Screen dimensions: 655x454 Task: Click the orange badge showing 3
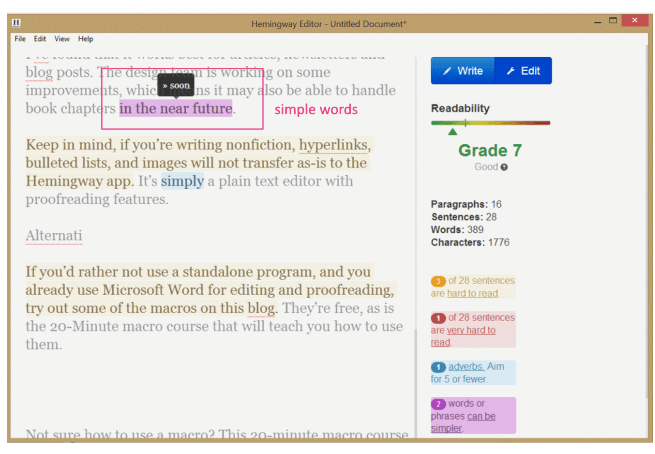(x=438, y=281)
